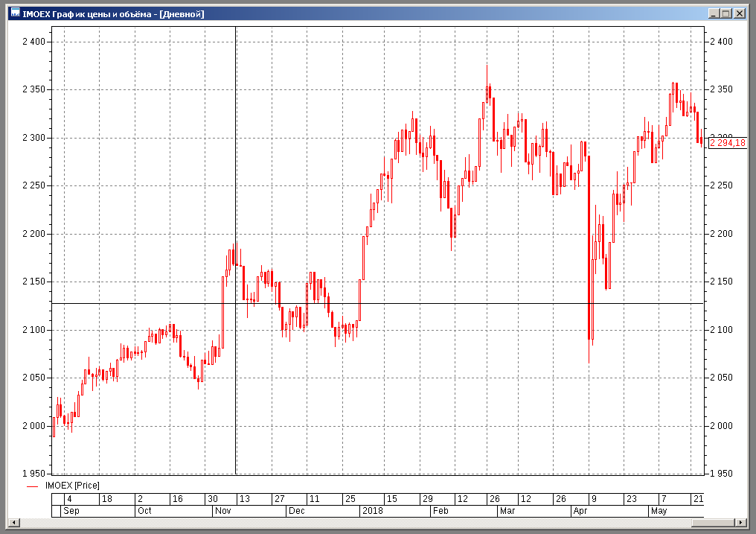
Task: Click 2 200 on the right price axis
Action: tap(721, 234)
